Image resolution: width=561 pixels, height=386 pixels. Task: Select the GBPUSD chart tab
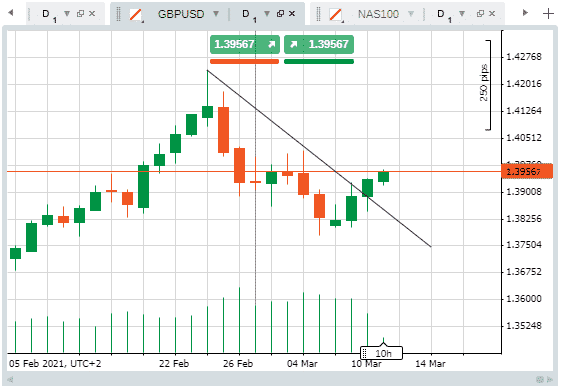pos(181,14)
